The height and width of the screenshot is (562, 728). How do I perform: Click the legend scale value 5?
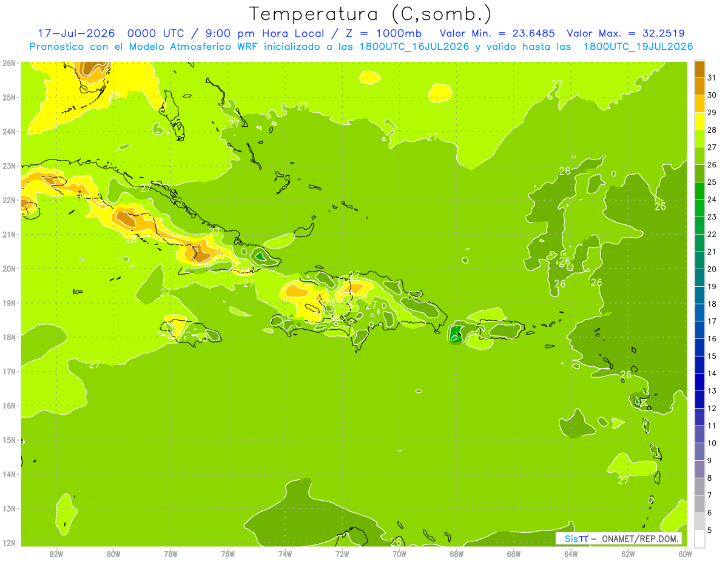tap(710, 530)
